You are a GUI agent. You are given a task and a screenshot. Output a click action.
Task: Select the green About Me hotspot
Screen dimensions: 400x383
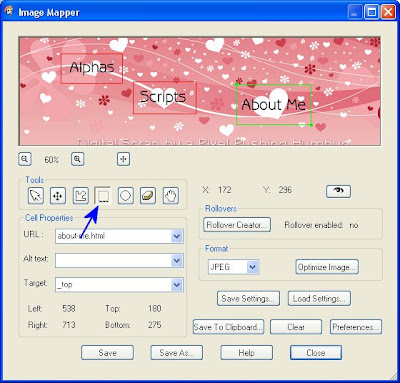coord(274,105)
